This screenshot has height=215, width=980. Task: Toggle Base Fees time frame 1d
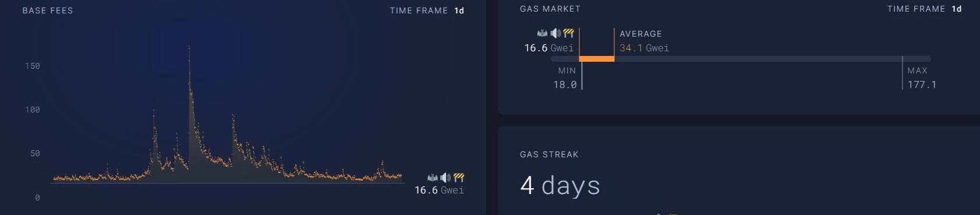pyautogui.click(x=459, y=10)
